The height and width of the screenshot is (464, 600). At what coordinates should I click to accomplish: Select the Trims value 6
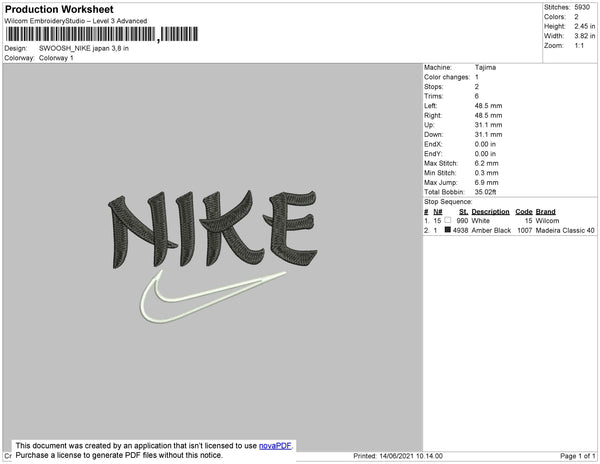point(477,96)
